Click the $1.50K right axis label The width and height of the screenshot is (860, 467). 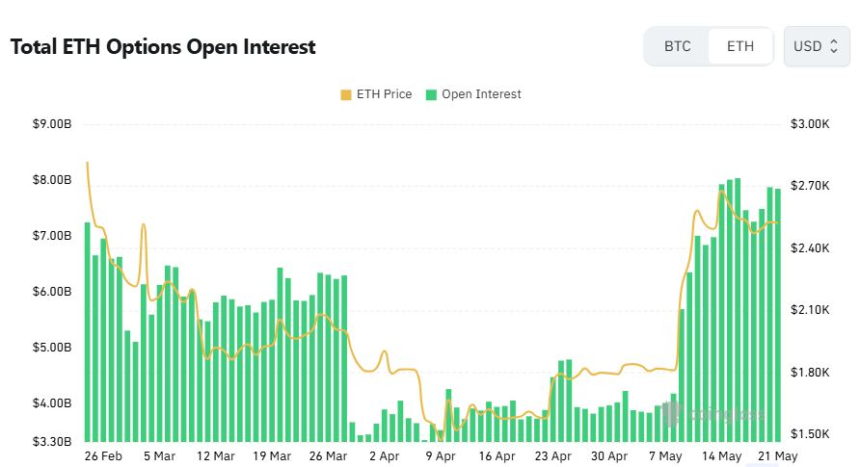point(812,434)
